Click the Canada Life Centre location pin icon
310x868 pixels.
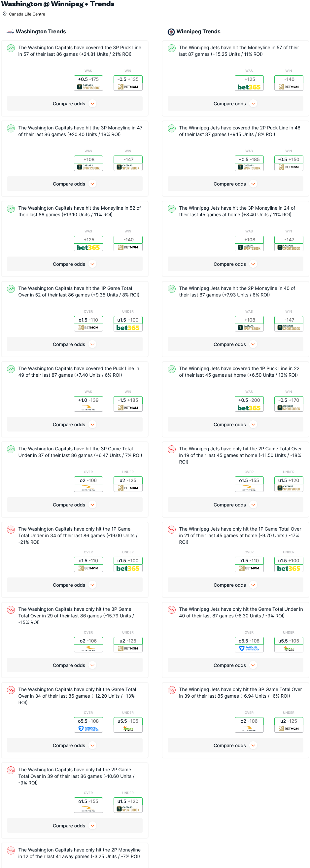tap(5, 14)
